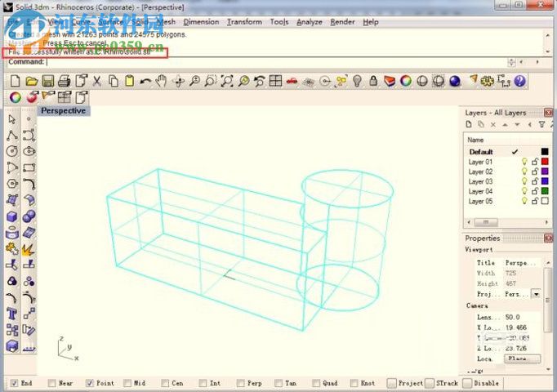Enable the Int osnap checkbox

(203, 383)
